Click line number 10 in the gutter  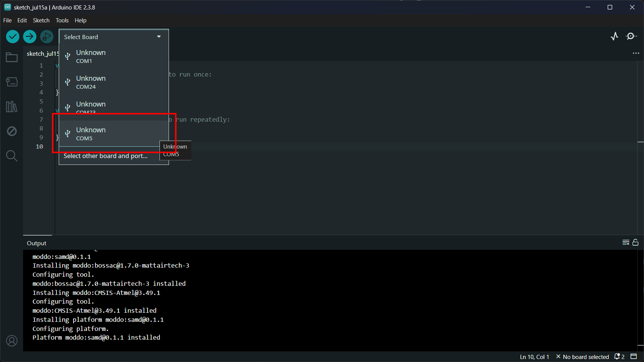pos(39,146)
